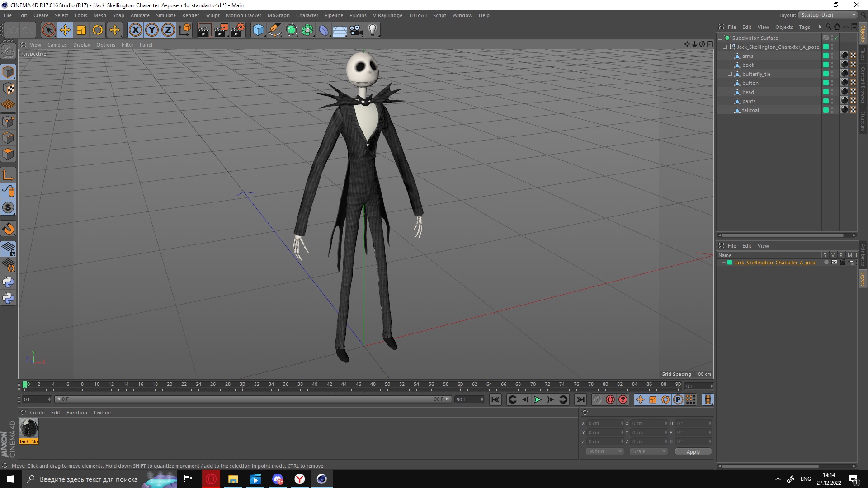This screenshot has height=488, width=868.
Task: Open Windows Start menu
Action: pyautogui.click(x=11, y=479)
